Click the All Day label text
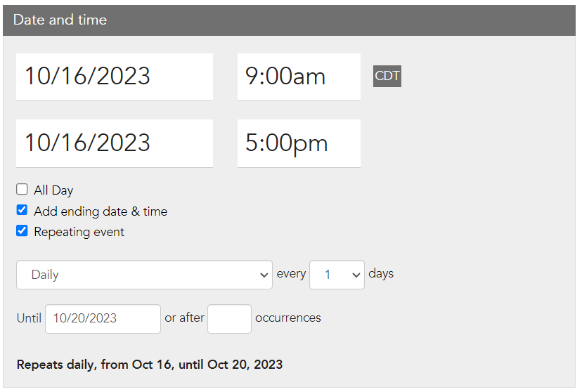This screenshot has width=582, height=392. [53, 190]
